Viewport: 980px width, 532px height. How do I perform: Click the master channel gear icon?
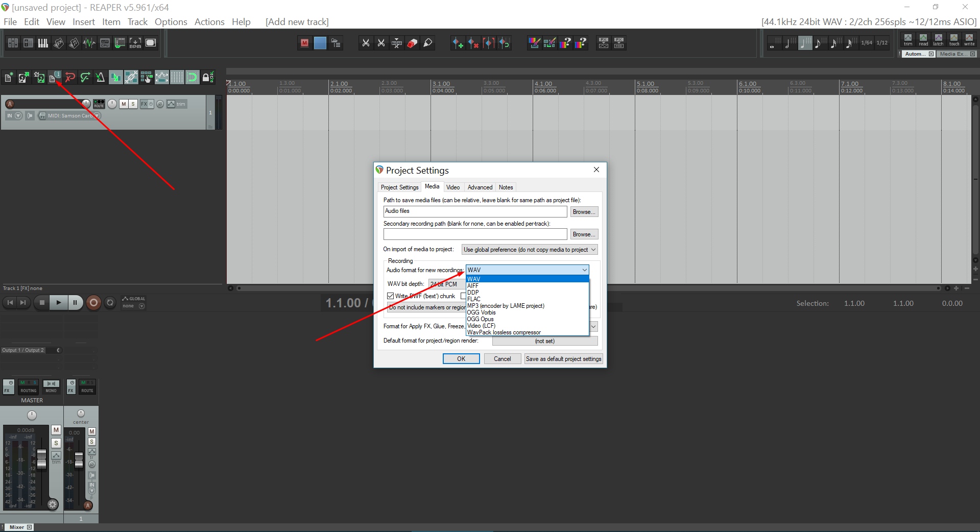(x=53, y=504)
